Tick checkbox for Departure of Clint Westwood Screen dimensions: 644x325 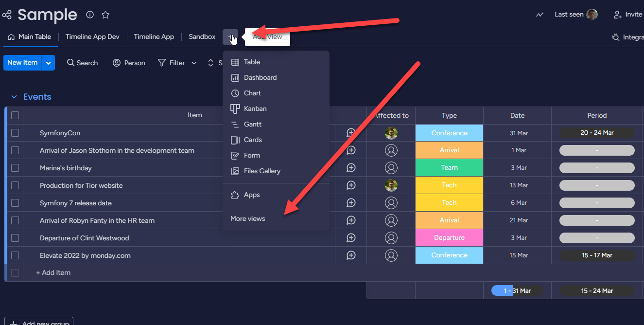15,238
